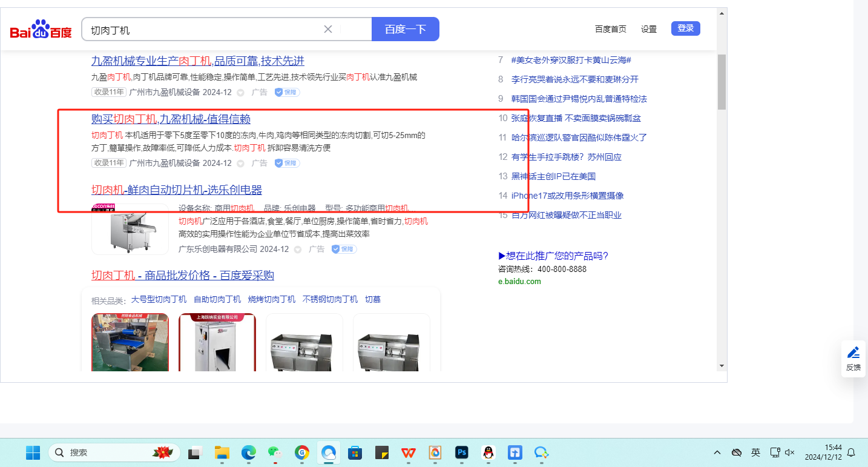Go to 百度首页 in top navigation
This screenshot has height=467, width=868.
(610, 29)
